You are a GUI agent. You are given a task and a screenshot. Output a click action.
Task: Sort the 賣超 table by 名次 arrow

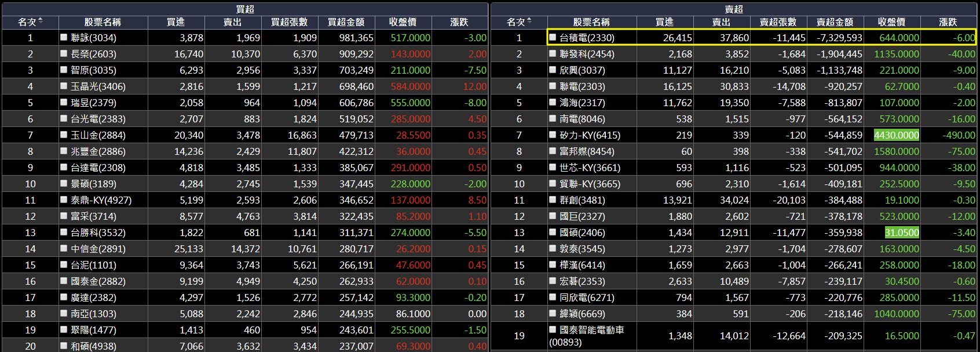point(529,21)
